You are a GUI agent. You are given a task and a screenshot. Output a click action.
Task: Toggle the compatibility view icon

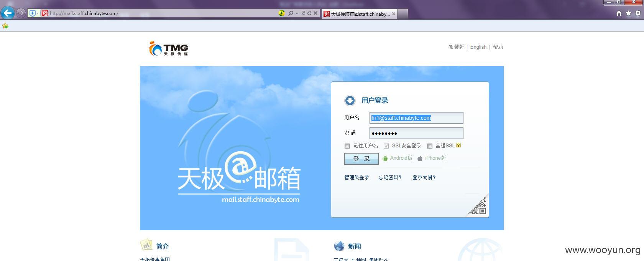303,13
